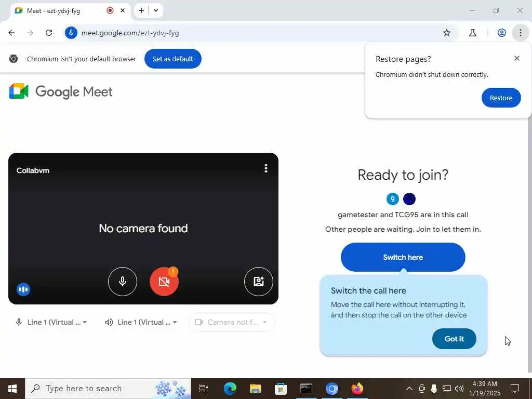Open Firefox from taskbar

357,389
